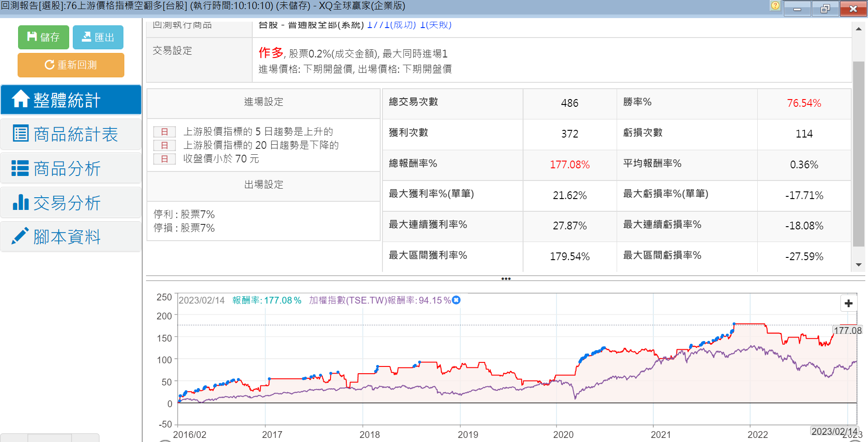Click 日 icon beside 收盤價小於 70 元

pyautogui.click(x=164, y=159)
